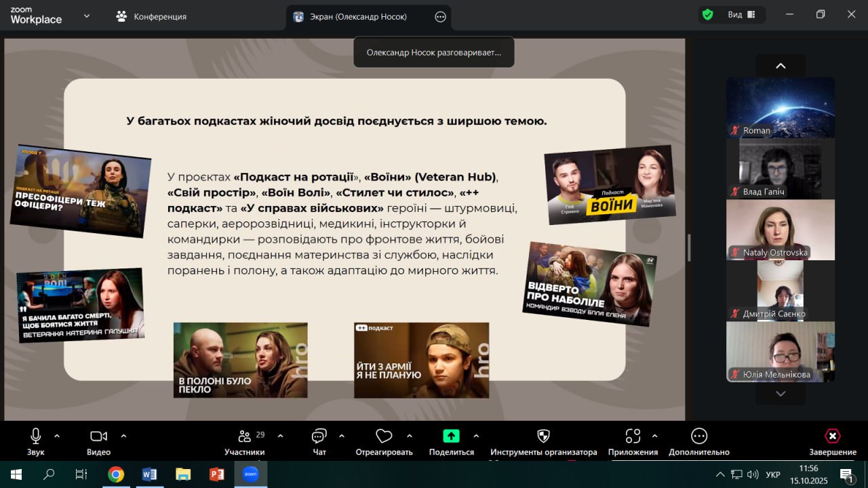
Task: Toggle the microphone mute button
Action: pyautogui.click(x=35, y=436)
